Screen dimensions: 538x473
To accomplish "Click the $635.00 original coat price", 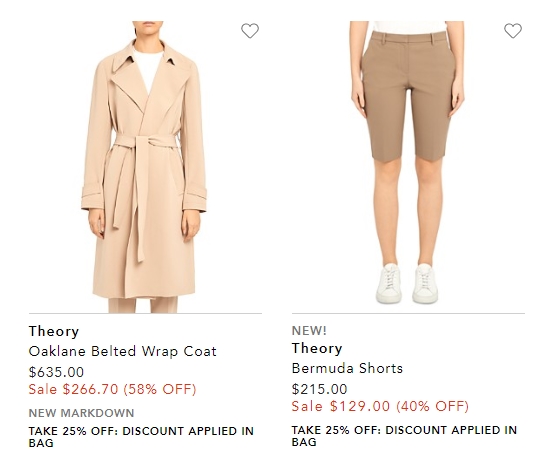I will tap(56, 372).
